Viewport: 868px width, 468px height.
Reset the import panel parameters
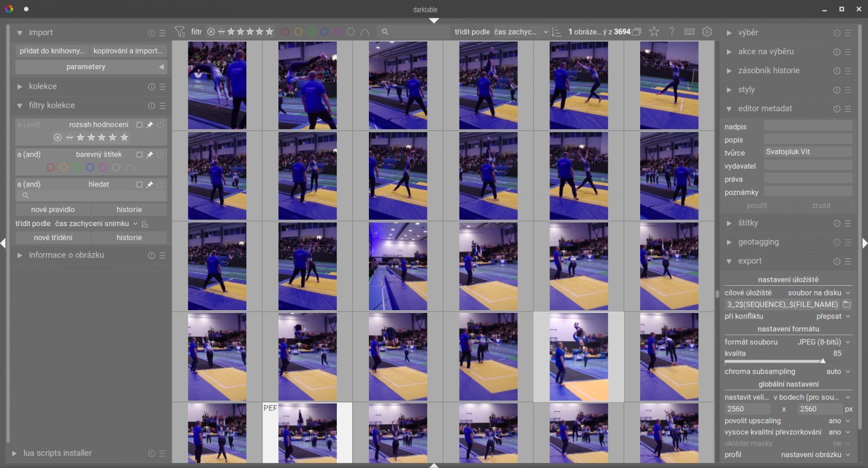coord(151,33)
